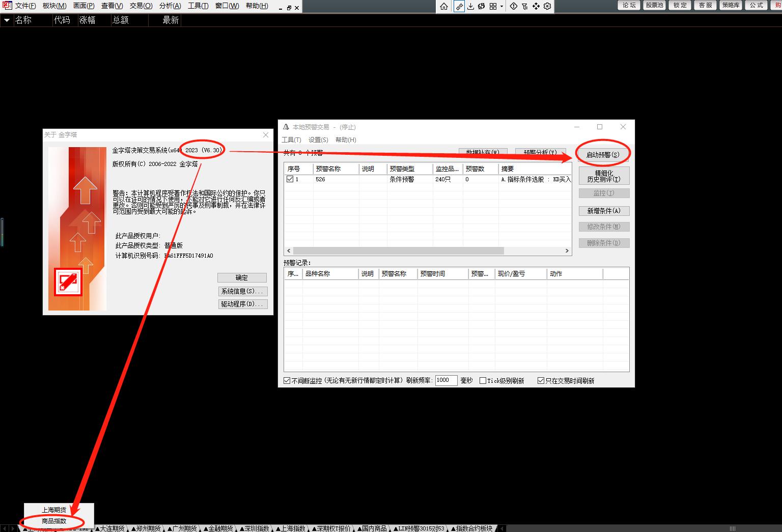Click the 精细化历史测评(T) button

604,176
